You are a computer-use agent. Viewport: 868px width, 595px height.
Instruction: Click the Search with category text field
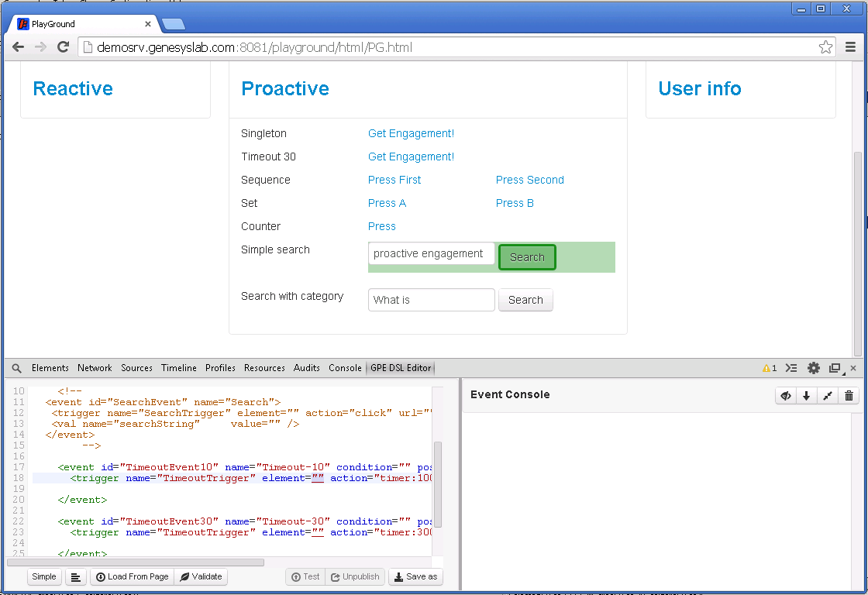point(431,300)
